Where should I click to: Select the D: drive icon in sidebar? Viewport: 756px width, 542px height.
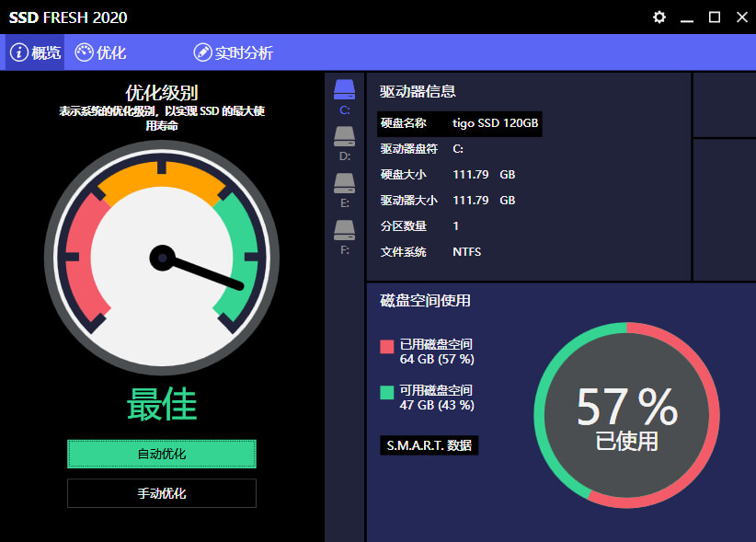click(x=344, y=136)
